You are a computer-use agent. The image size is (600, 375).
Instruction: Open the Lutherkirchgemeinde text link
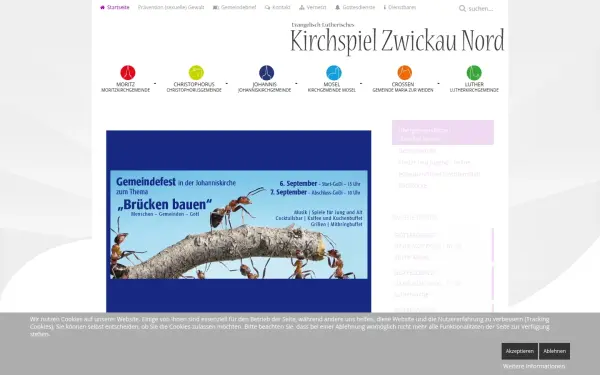coord(474,90)
